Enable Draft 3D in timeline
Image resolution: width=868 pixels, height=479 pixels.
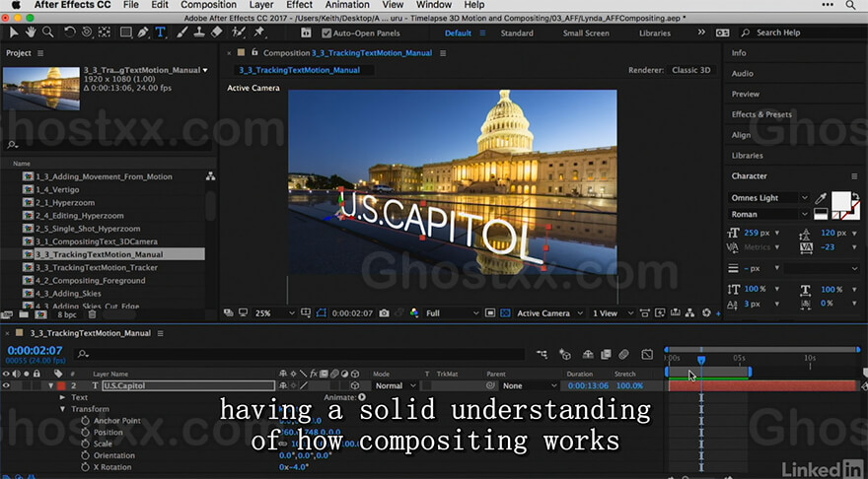(x=565, y=354)
